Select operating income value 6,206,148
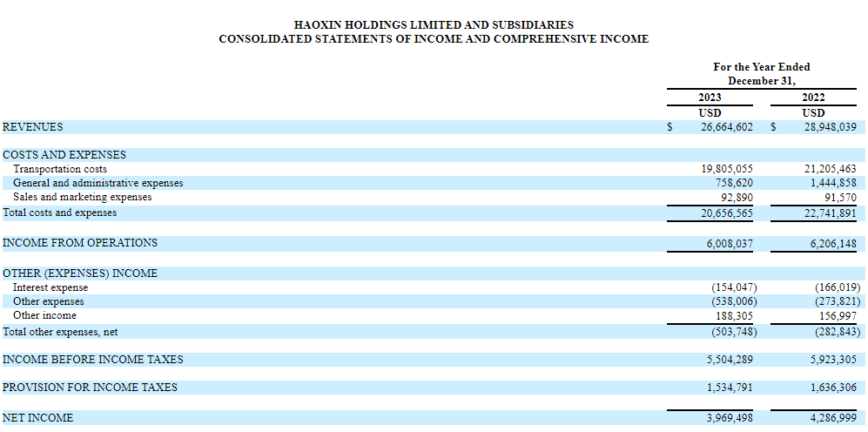Viewport: 868px width, 432px height. click(x=834, y=243)
